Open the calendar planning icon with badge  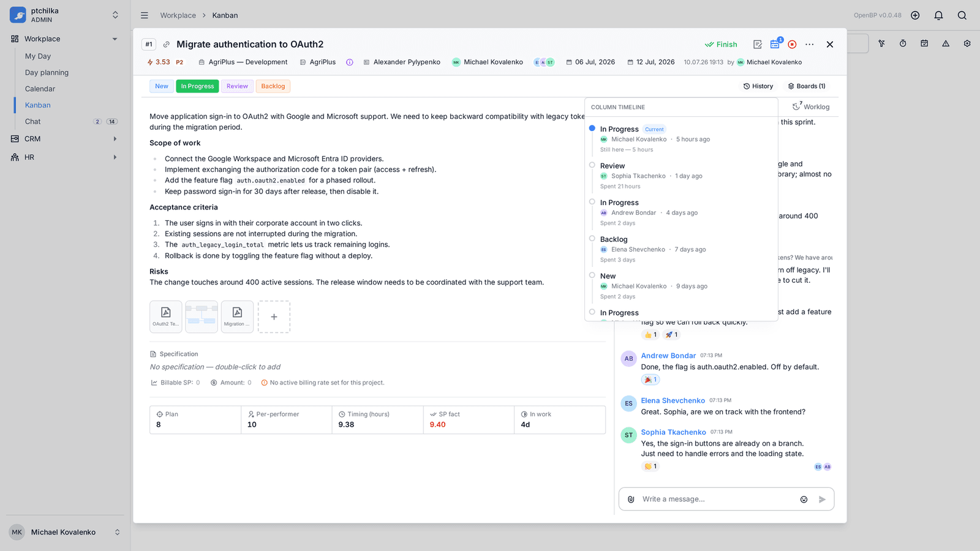pos(775,44)
